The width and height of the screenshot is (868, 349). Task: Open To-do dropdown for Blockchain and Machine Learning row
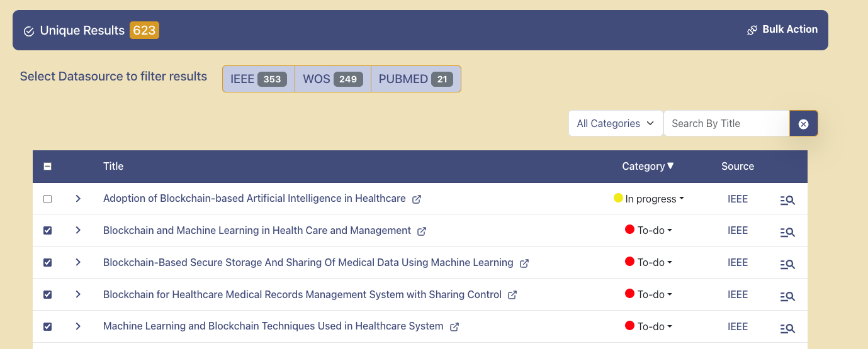(x=655, y=231)
